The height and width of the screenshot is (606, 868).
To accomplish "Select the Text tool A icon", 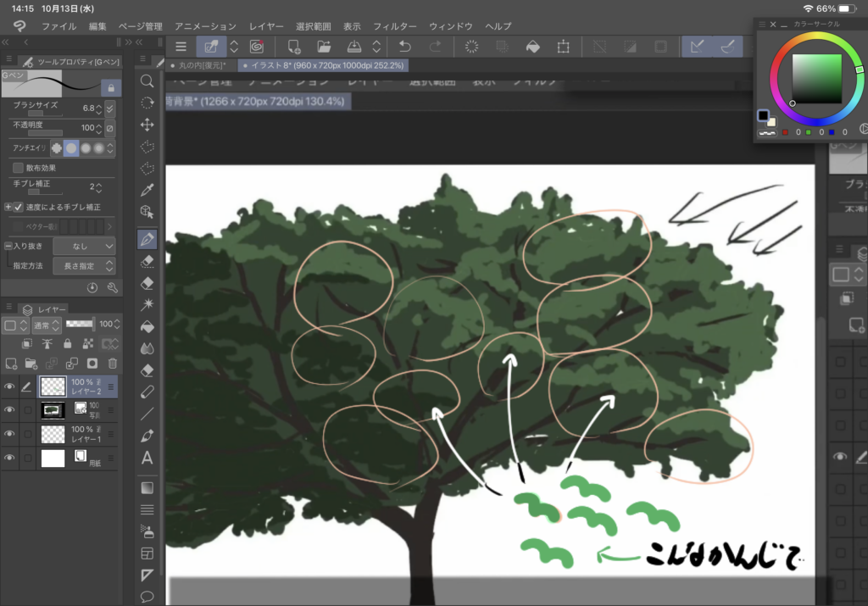I will tap(147, 458).
